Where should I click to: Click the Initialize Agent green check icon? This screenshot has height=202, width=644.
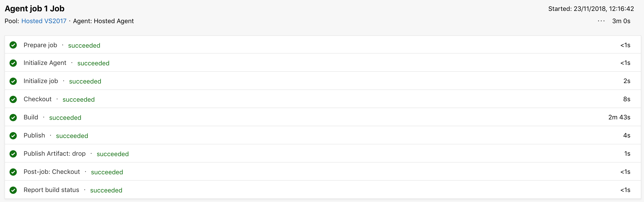pos(13,63)
